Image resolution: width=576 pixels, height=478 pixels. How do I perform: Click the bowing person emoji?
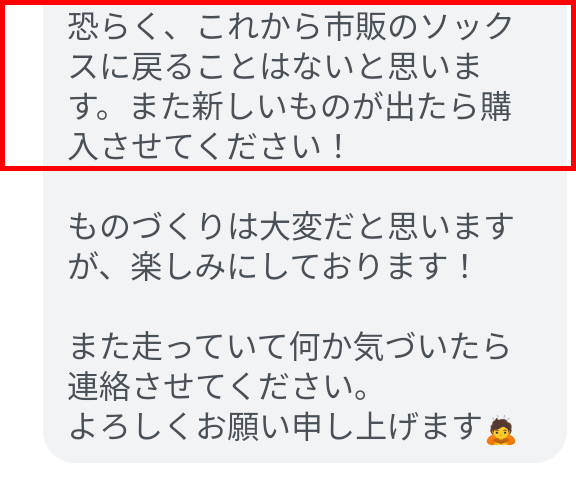pos(501,431)
